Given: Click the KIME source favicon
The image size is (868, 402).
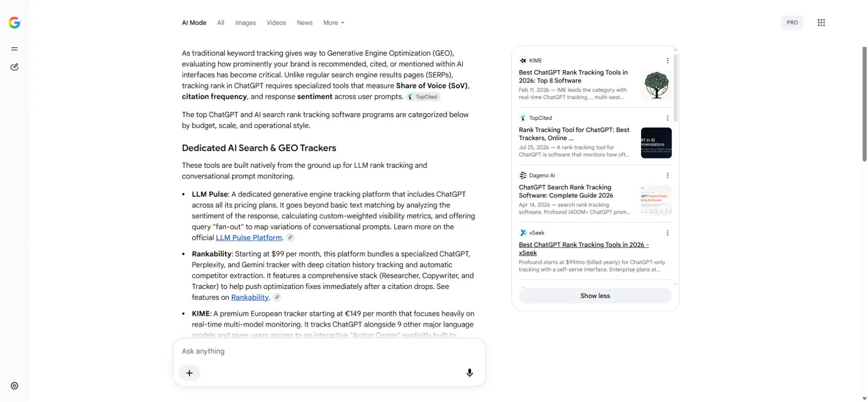Looking at the screenshot, I should pyautogui.click(x=523, y=61).
